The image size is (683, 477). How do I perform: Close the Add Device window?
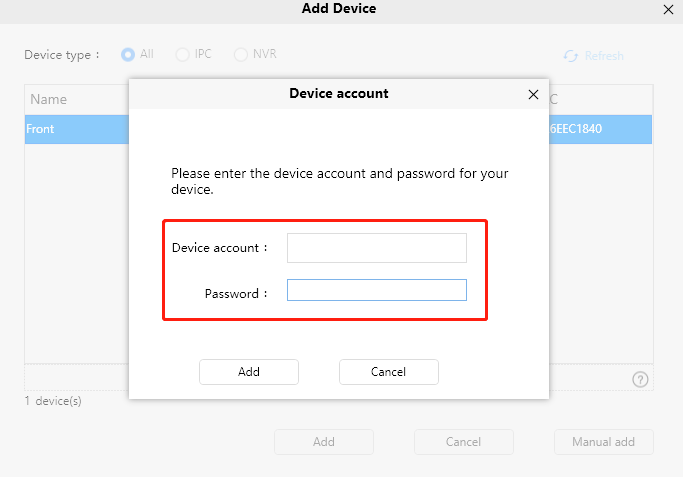click(x=668, y=10)
